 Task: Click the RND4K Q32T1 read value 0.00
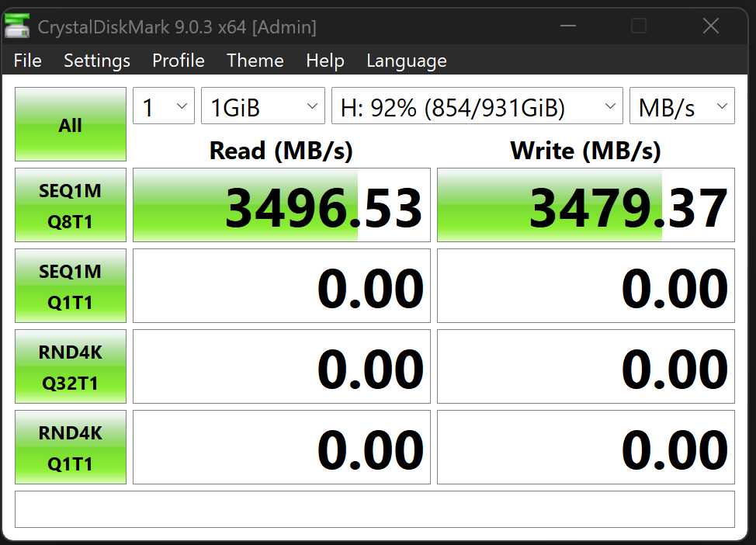pyautogui.click(x=282, y=366)
